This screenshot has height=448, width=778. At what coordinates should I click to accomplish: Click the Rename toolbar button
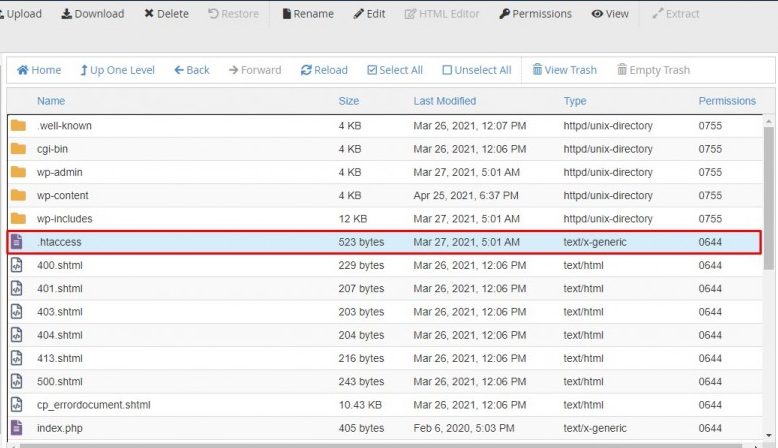point(308,14)
